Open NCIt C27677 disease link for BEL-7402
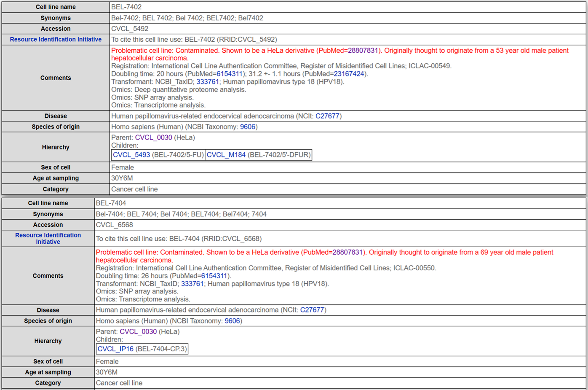The height and width of the screenshot is (390, 588). coord(327,116)
